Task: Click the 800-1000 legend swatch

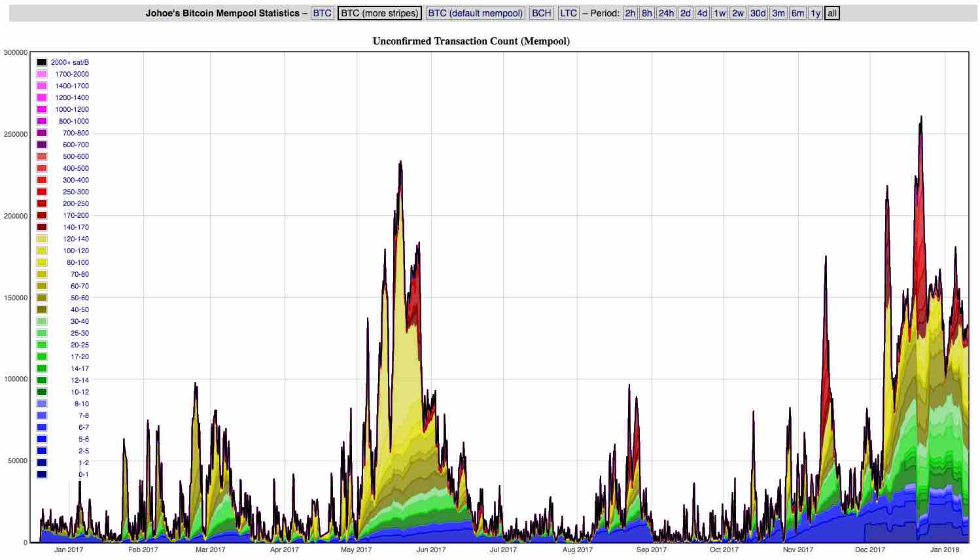Action: 42,121
